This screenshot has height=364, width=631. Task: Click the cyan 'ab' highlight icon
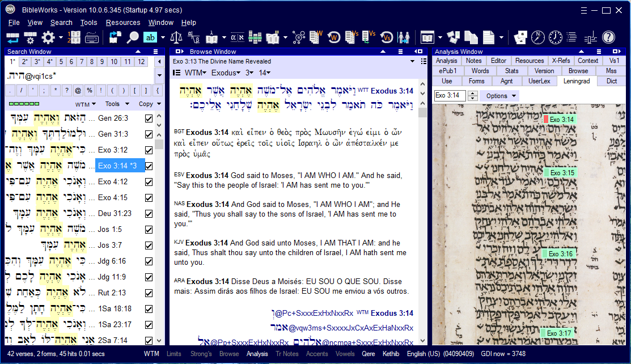[150, 37]
